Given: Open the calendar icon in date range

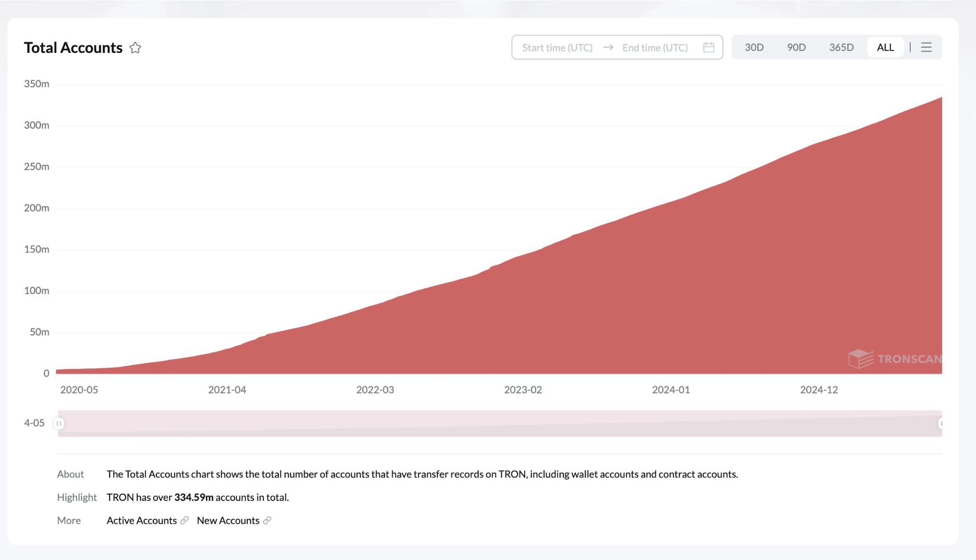Looking at the screenshot, I should 709,47.
